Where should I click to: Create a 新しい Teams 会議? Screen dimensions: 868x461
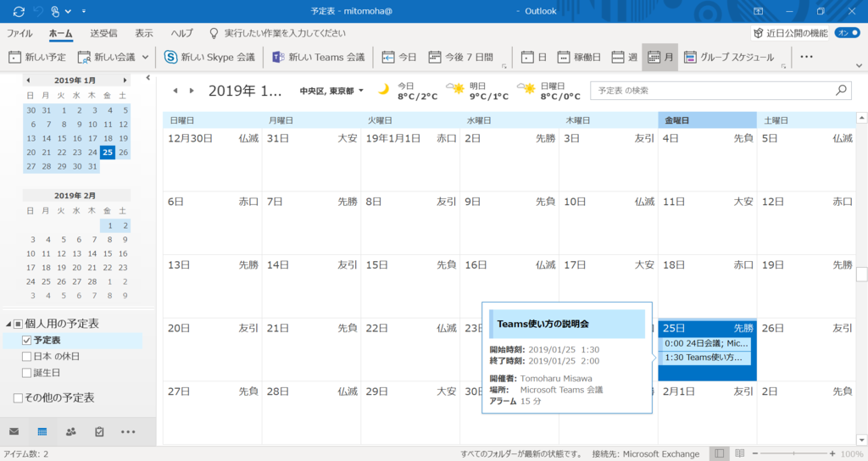pyautogui.click(x=319, y=57)
